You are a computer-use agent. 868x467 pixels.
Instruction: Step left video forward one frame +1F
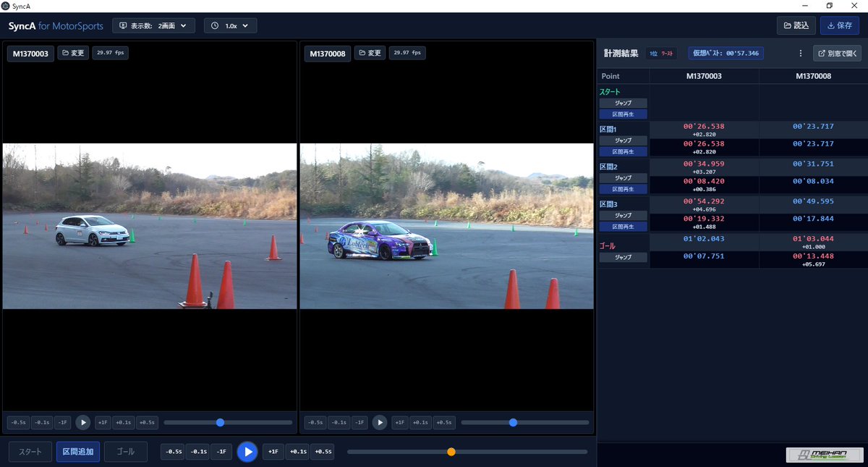[103, 422]
